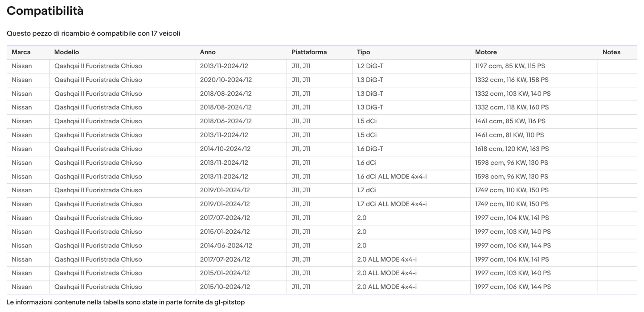Click the 1.6 DiG-T type cell
644x312 pixels.
(x=370, y=149)
